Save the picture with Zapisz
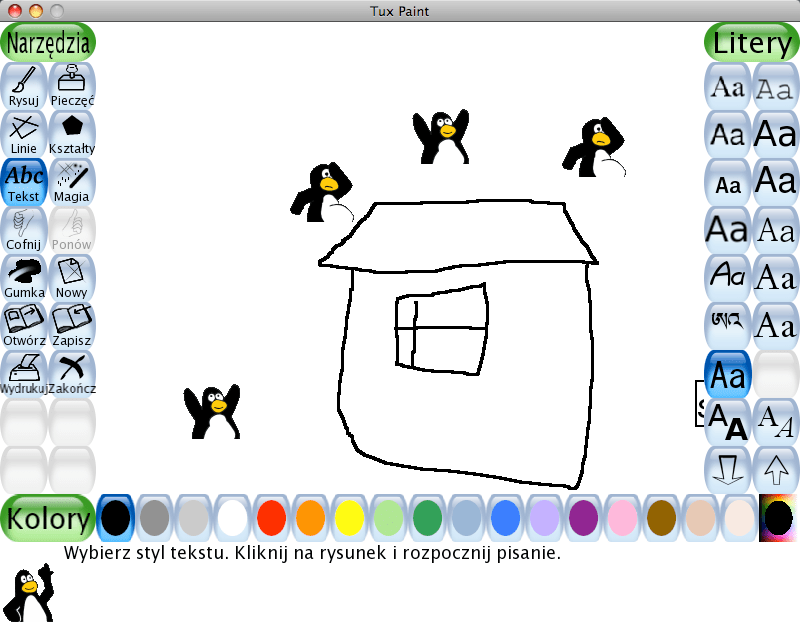This screenshot has height=622, width=800. point(71,324)
